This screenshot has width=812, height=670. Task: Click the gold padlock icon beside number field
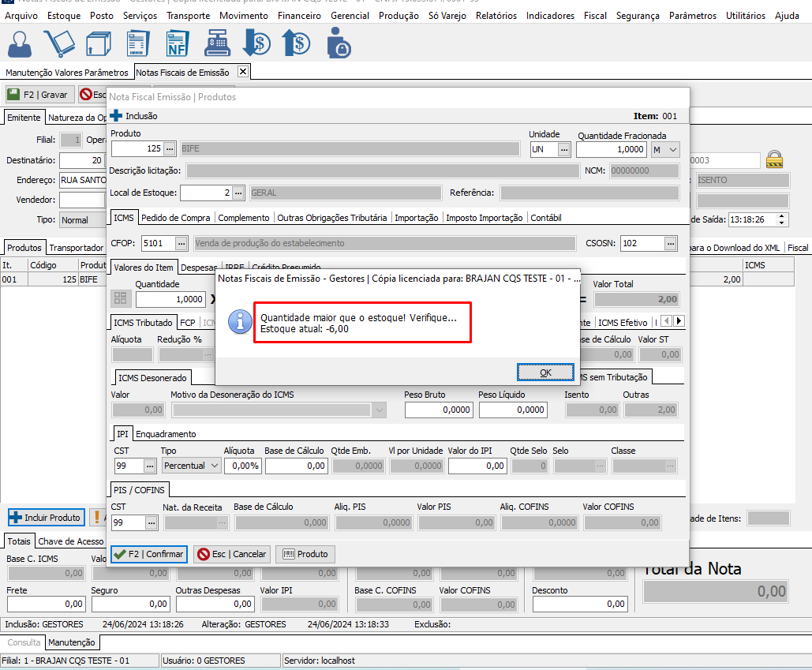pos(775,159)
